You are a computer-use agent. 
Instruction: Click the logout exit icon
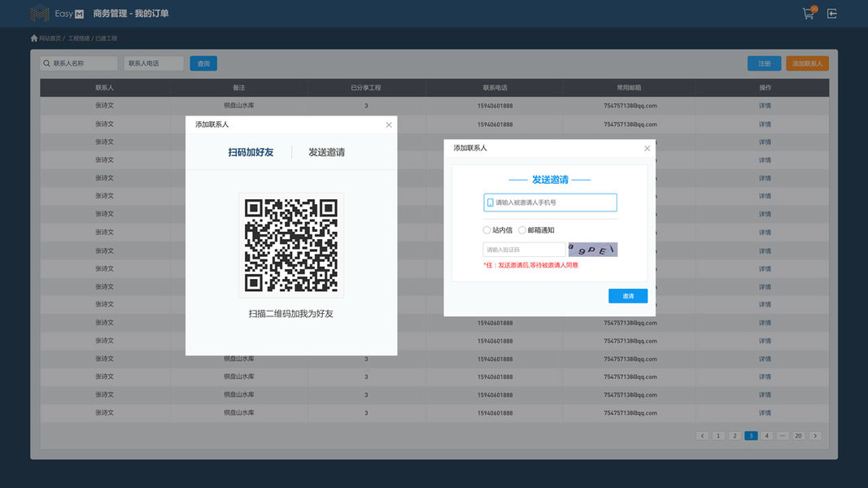point(832,13)
